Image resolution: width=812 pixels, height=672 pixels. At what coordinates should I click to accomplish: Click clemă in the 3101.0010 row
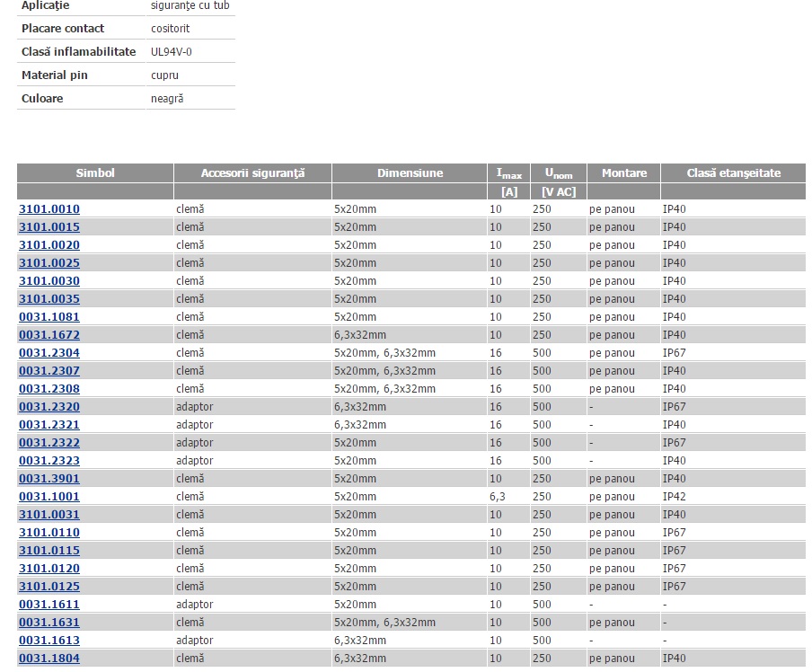coord(190,209)
